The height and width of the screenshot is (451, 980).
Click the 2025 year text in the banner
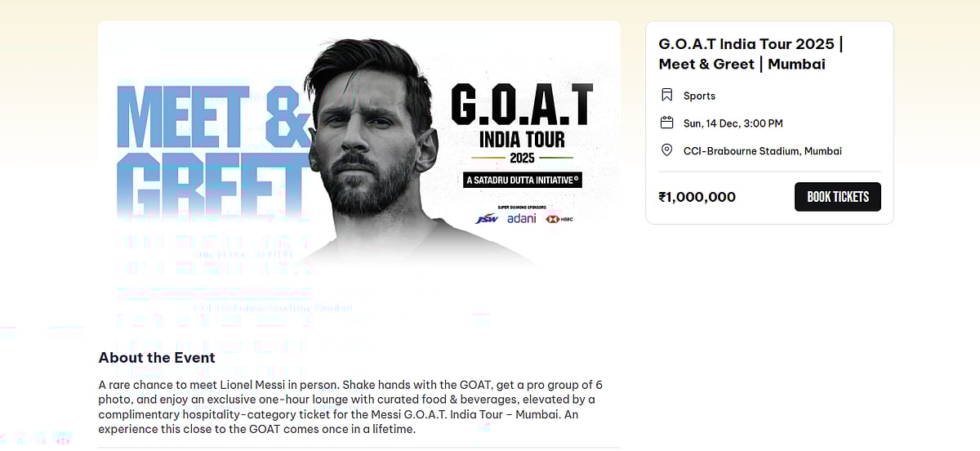[522, 158]
